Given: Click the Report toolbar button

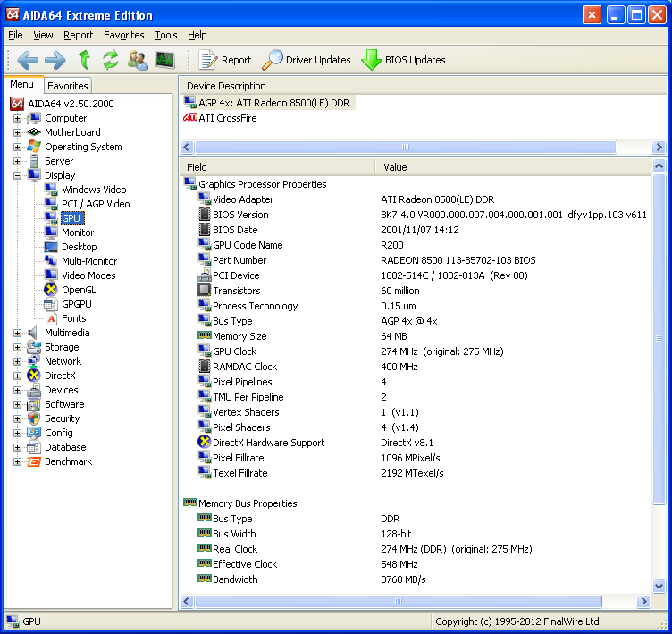Looking at the screenshot, I should (225, 60).
